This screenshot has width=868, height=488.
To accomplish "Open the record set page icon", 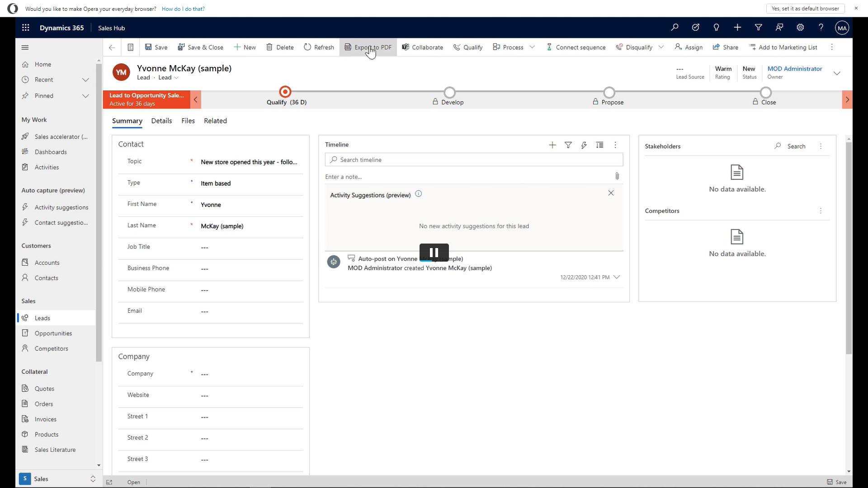I will pos(130,47).
